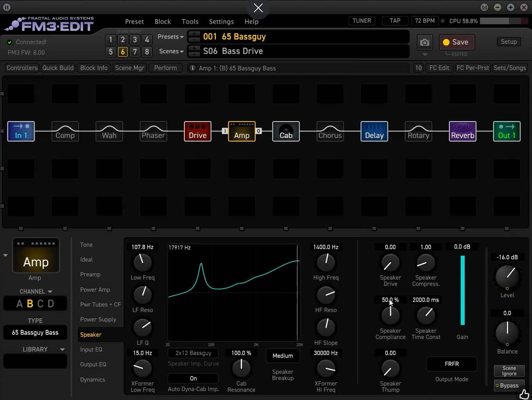The width and height of the screenshot is (532, 400).
Task: Switch to the Preamp page
Action: pyautogui.click(x=90, y=274)
